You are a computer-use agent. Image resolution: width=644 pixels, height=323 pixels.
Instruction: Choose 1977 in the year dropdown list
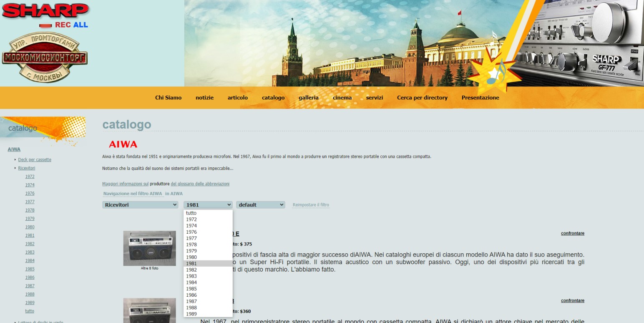[x=208, y=238]
